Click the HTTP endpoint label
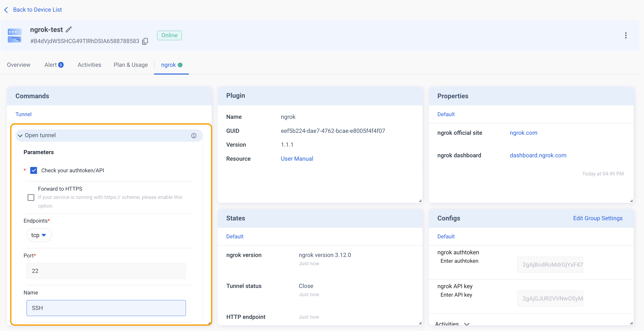The image size is (644, 331). [x=246, y=317]
